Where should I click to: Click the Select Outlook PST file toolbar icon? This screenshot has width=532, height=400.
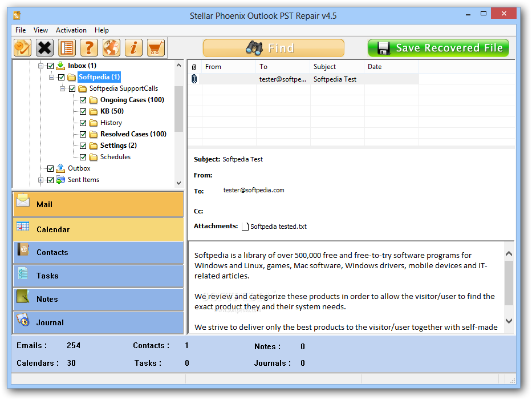tap(22, 47)
